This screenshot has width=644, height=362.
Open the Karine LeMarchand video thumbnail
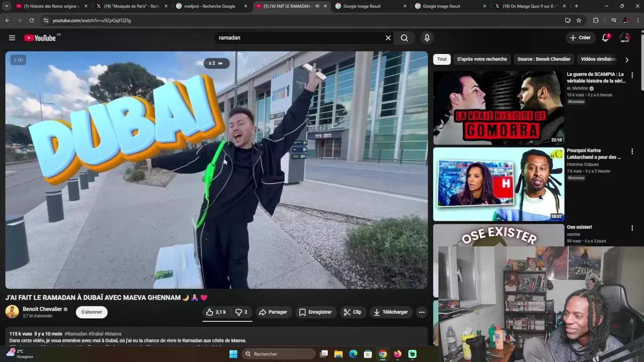click(499, 184)
